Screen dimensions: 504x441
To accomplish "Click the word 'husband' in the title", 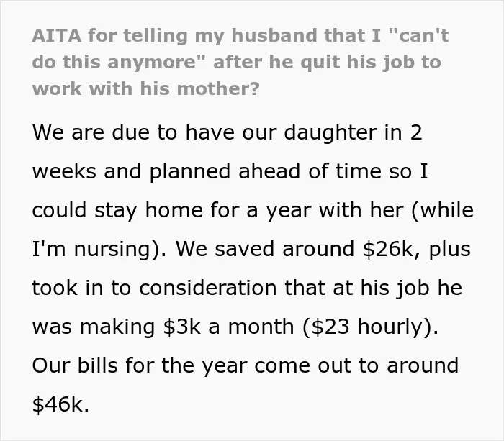I will pyautogui.click(x=274, y=35).
